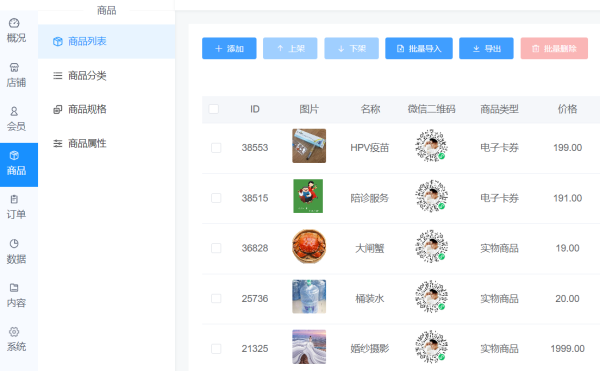
Task: Open the 商品属性 submenu item
Action: pyautogui.click(x=106, y=143)
